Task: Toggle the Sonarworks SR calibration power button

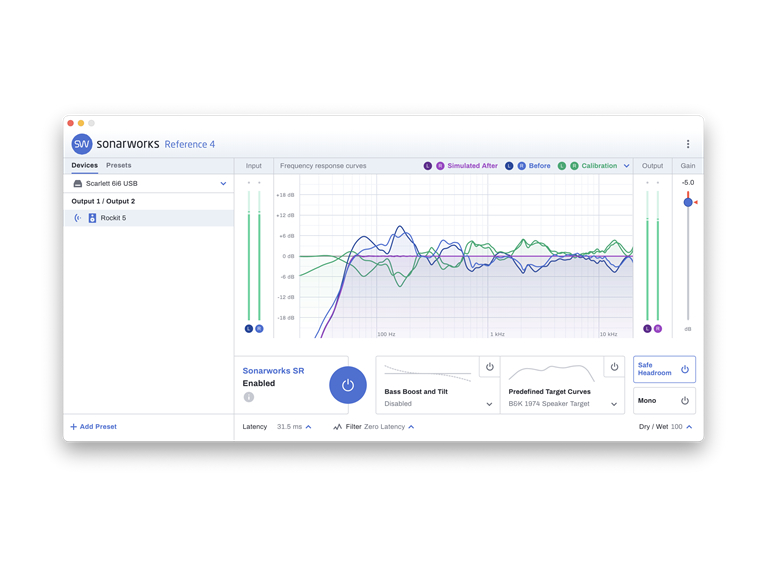Action: [347, 385]
